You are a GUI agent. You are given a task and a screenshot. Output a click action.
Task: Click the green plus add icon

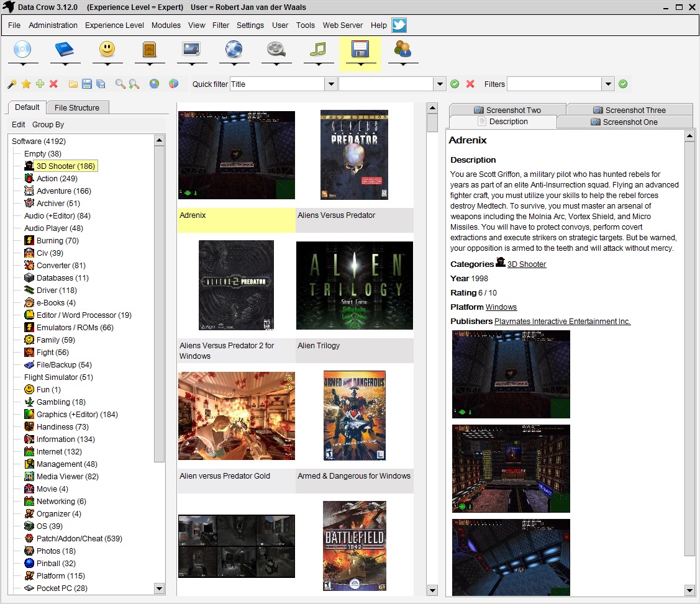40,84
